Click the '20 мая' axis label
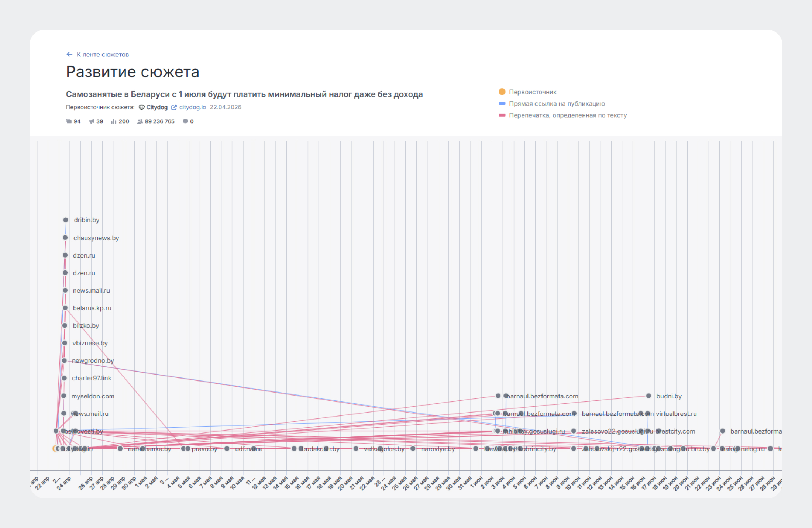812x528 pixels. pos(346,483)
